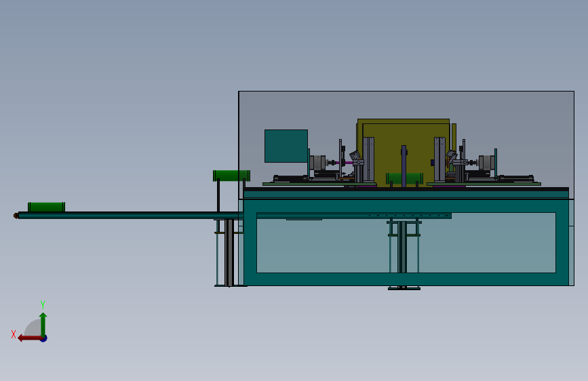
Task: Select the gray motor on the left station
Action: point(318,163)
